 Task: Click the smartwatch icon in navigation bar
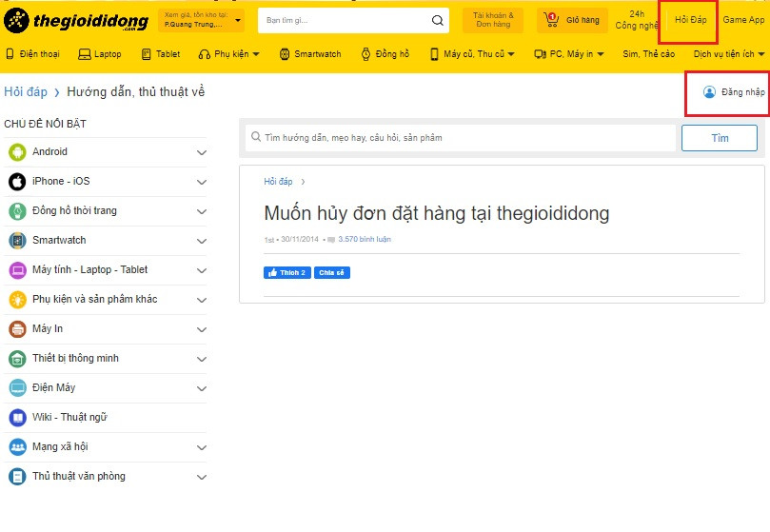coord(285,54)
